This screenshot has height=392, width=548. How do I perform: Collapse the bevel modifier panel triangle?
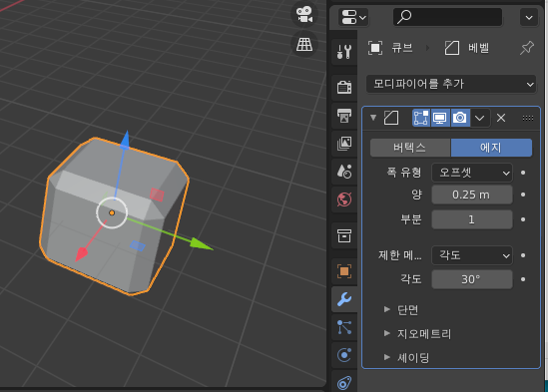(373, 118)
